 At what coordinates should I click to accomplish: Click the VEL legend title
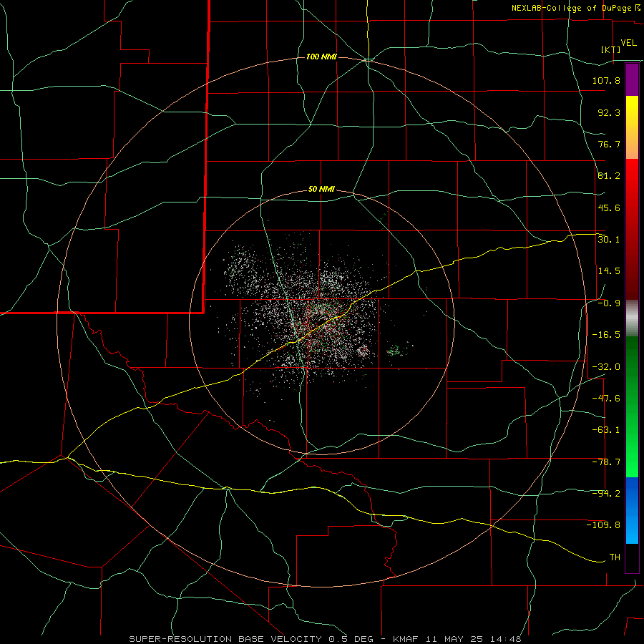click(628, 42)
